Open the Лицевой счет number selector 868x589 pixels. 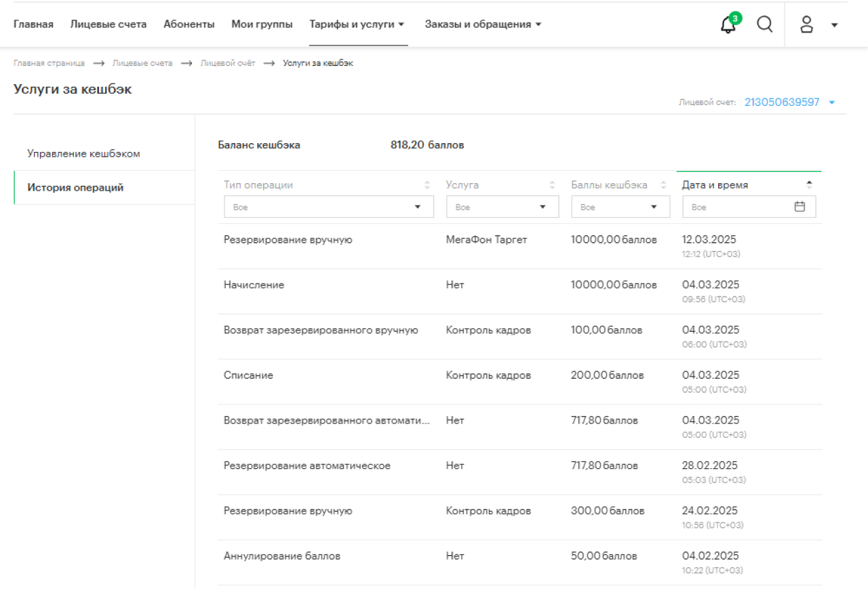790,102
